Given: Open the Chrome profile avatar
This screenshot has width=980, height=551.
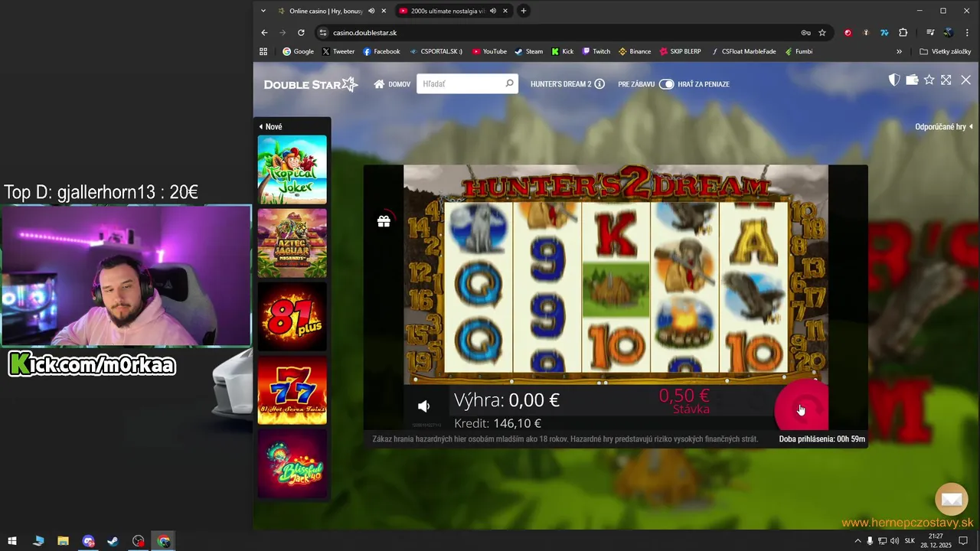Looking at the screenshot, I should coord(948,33).
